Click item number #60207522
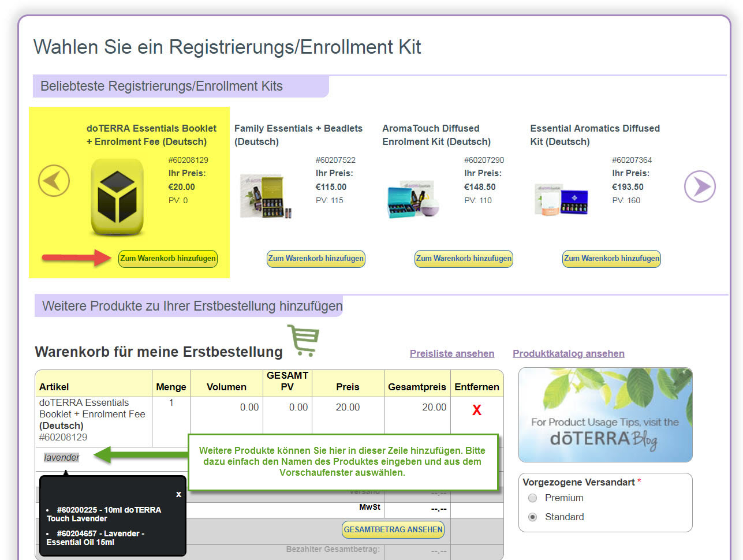Screen dimensions: 743x560 click(x=335, y=160)
